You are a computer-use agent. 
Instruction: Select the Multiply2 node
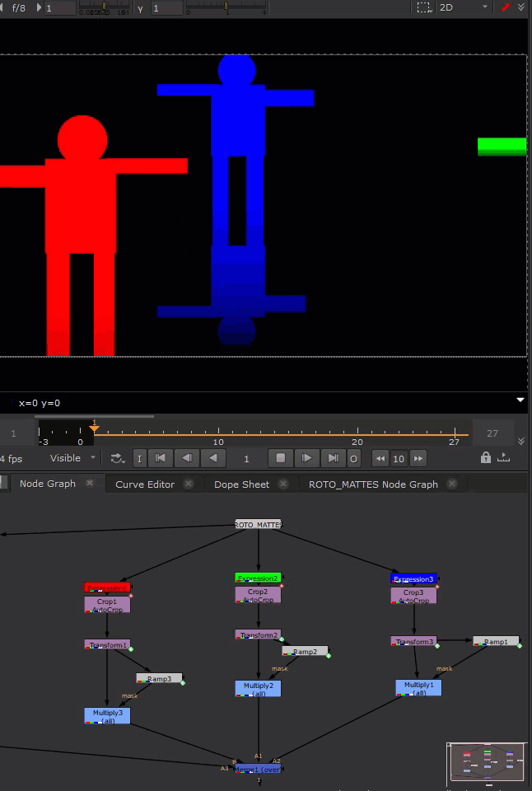click(x=258, y=689)
